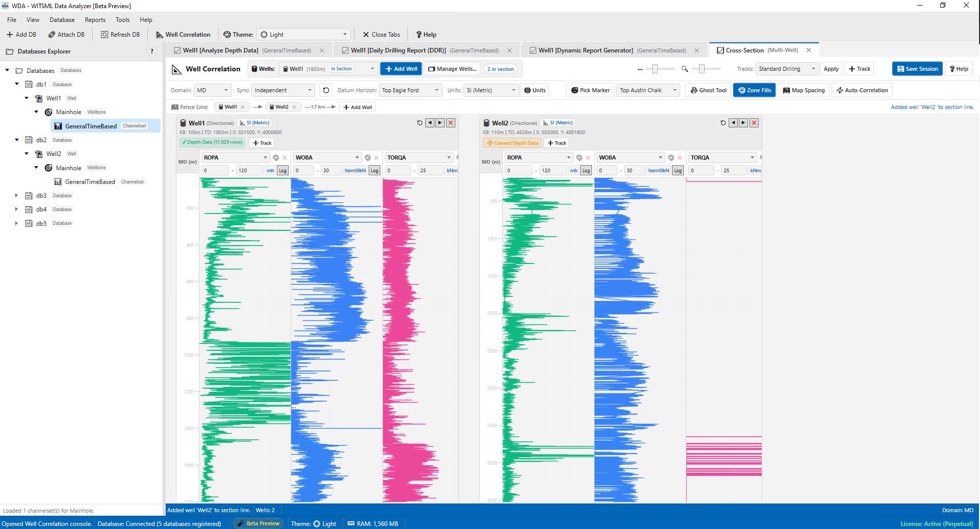Click the blue Add Well button

tap(401, 69)
